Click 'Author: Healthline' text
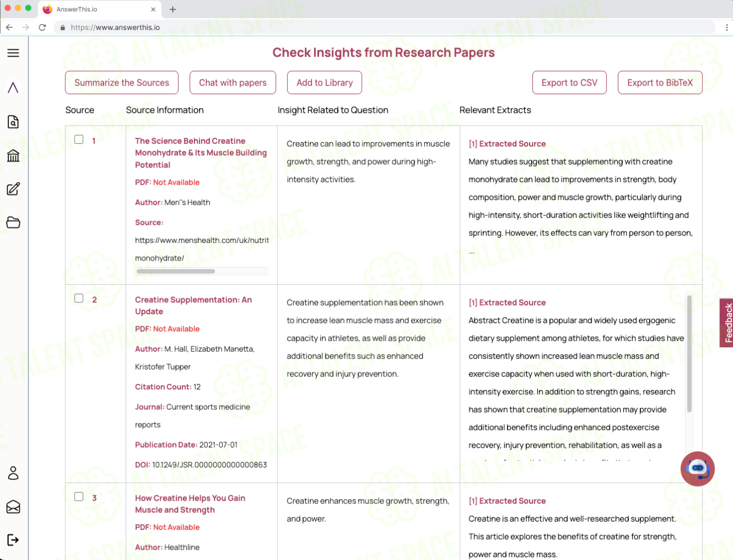Image resolution: width=733 pixels, height=560 pixels. [x=167, y=547]
